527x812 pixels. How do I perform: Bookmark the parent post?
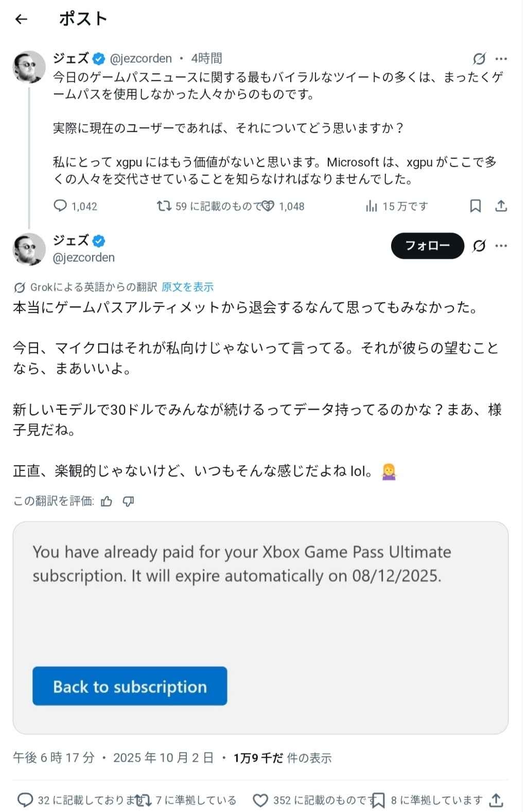pyautogui.click(x=476, y=206)
